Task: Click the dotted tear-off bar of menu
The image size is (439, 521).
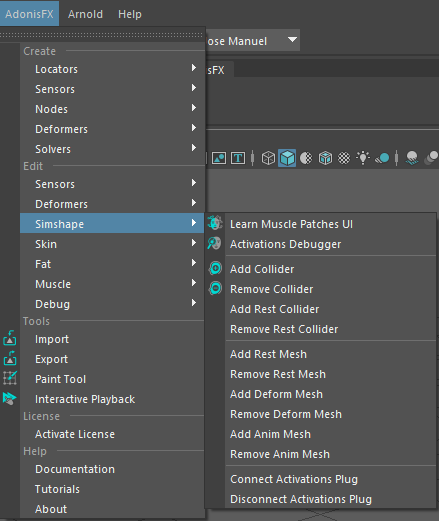Action: coord(102,35)
